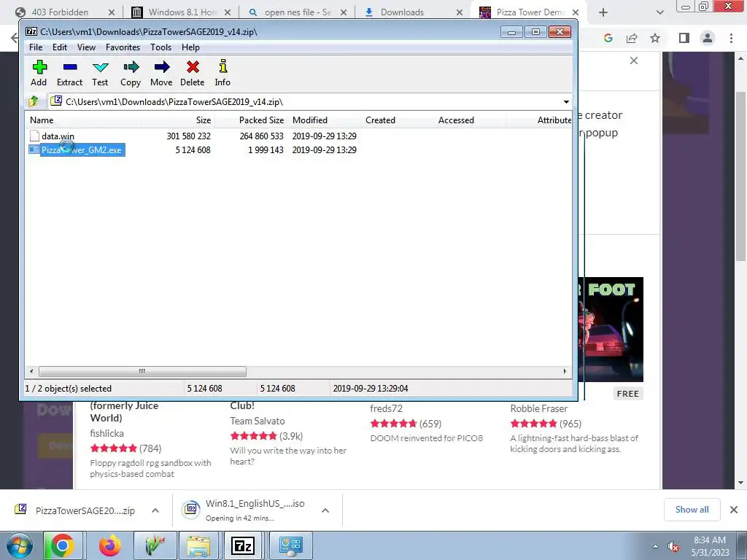The image size is (747, 560).
Task: Toggle the Chrome side panel icon
Action: click(684, 38)
